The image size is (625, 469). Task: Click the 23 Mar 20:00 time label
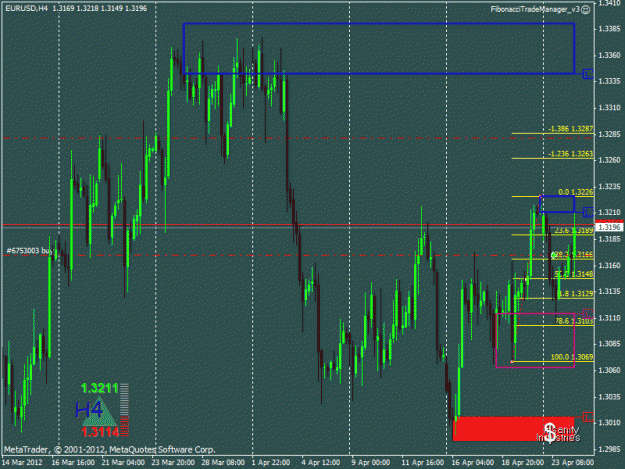[173, 462]
